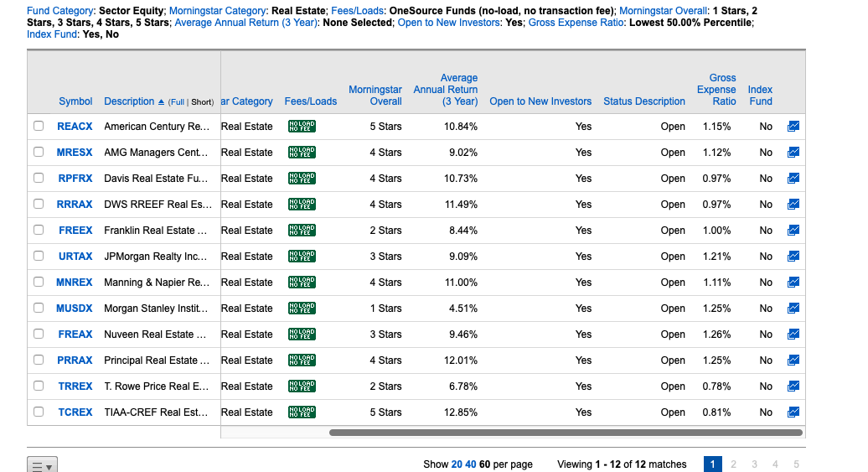Open the chart icon for TCREX
The height and width of the screenshot is (472, 868).
pos(793,412)
